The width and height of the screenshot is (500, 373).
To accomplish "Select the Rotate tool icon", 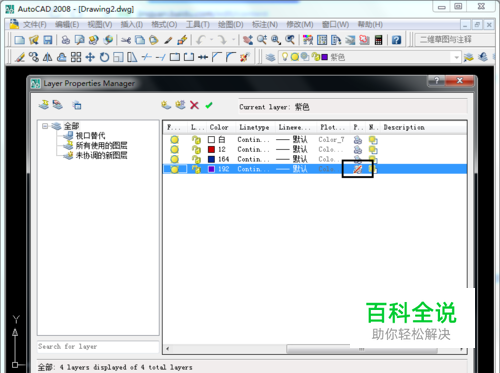I will [x=104, y=57].
